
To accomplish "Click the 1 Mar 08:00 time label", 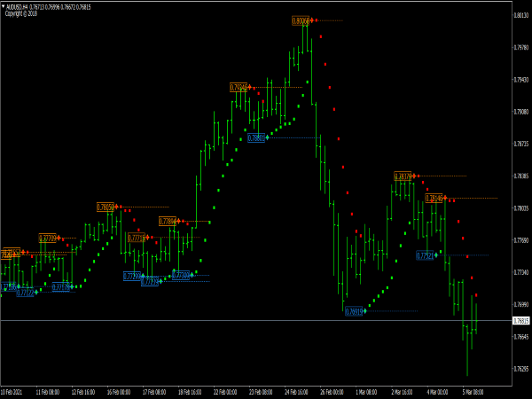I will (x=366, y=392).
